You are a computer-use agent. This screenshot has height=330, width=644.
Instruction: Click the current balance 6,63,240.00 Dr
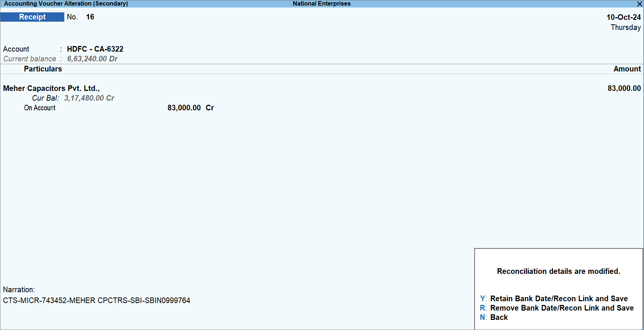click(x=92, y=59)
